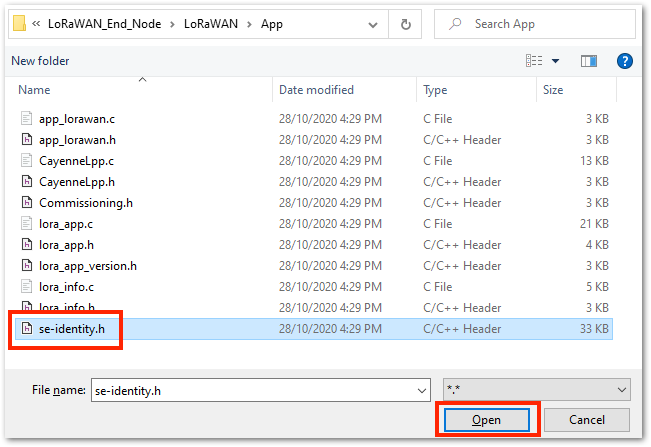Click the app_lorawan.c file icon

(27, 119)
